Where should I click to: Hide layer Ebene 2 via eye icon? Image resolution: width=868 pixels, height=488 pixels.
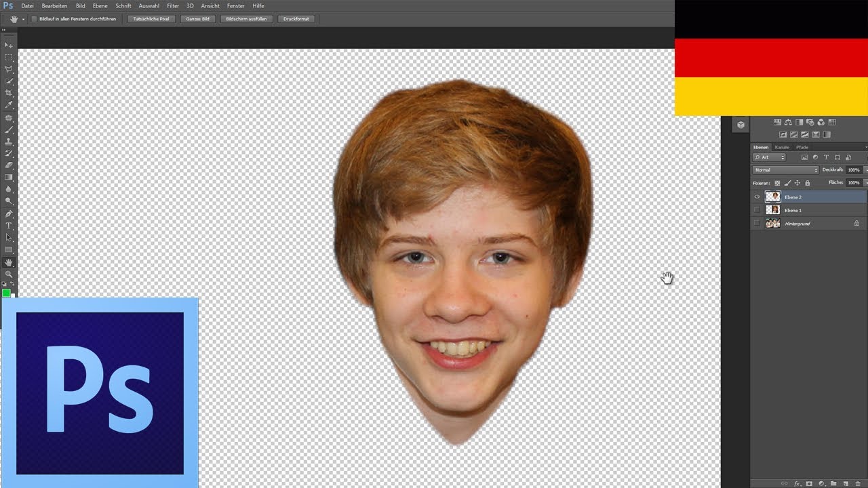click(x=757, y=197)
